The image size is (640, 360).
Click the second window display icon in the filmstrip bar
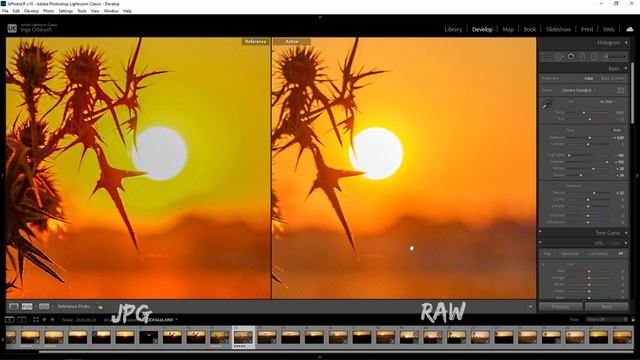click(x=22, y=320)
